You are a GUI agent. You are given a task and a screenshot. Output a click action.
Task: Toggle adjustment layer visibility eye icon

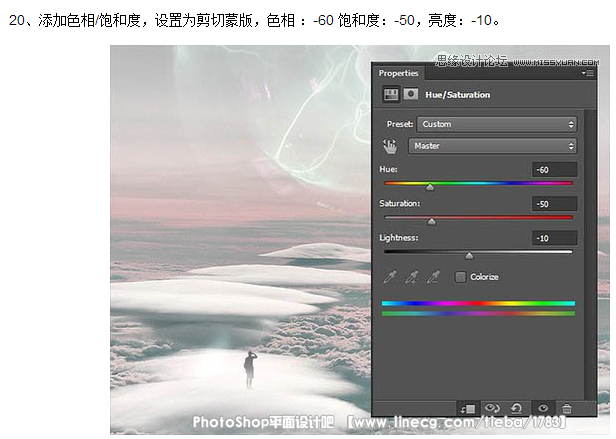click(542, 408)
